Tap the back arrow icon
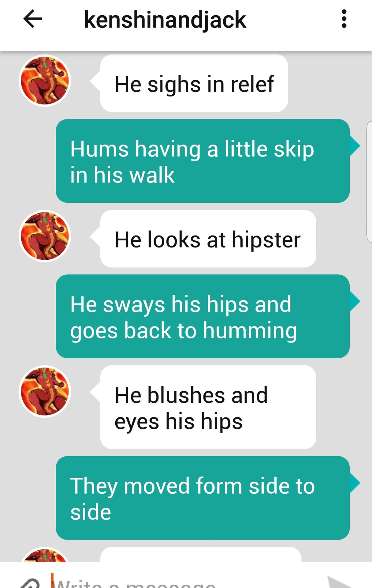The width and height of the screenshot is (372, 588). (32, 19)
